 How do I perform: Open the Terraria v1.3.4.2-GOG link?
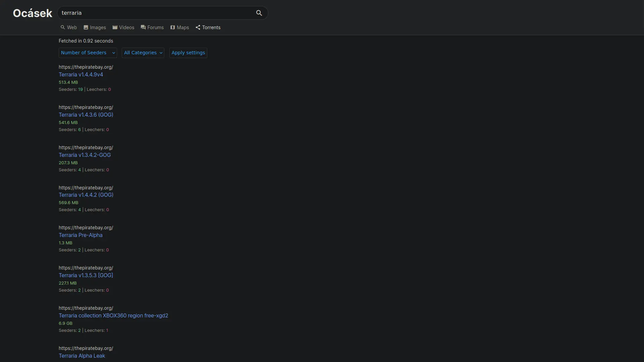[x=85, y=155]
